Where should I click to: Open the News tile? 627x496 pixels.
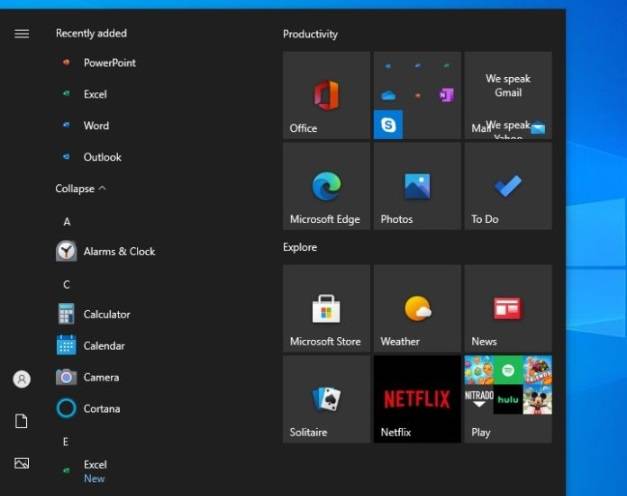508,308
